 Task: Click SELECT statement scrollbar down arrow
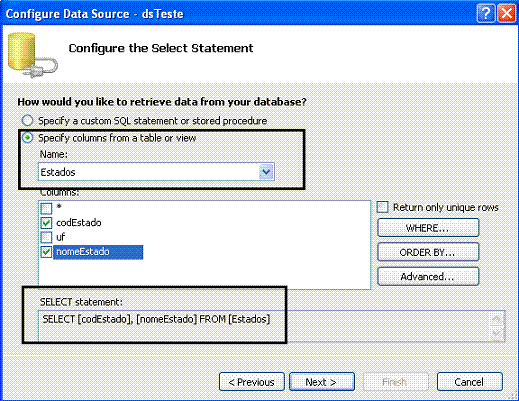497,334
